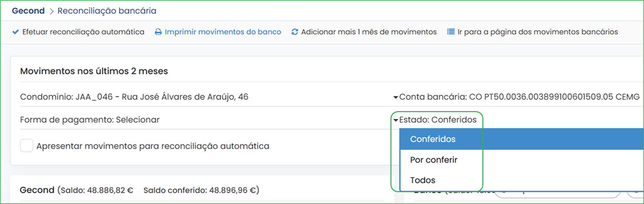Go to the Gecond breadcrumb link
Image resolution: width=644 pixels, height=204 pixels.
(x=28, y=11)
